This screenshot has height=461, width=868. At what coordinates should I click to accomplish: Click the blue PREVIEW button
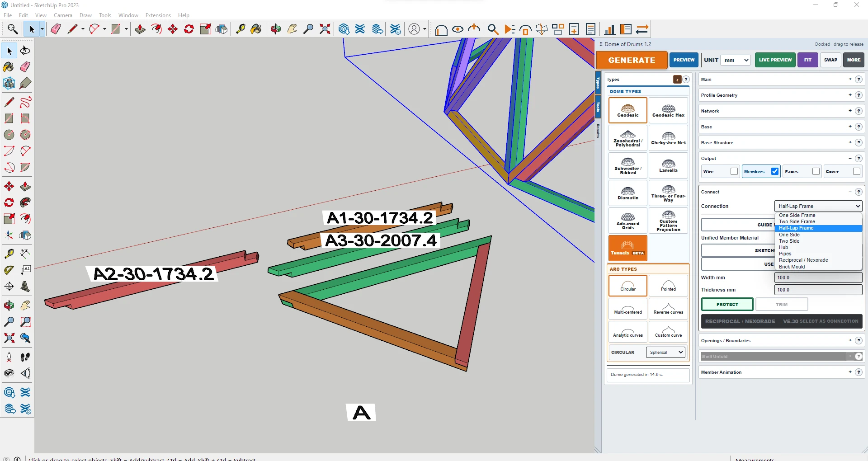684,60
